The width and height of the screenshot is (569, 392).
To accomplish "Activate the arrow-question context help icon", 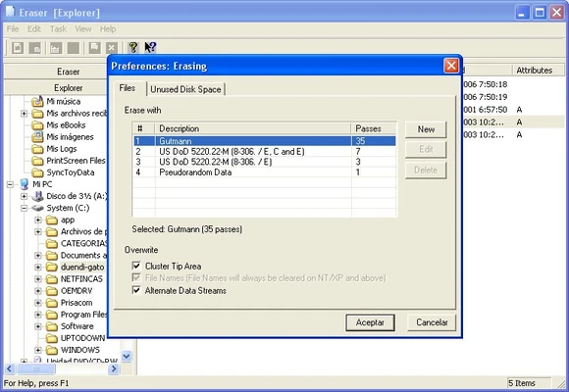I will click(150, 47).
